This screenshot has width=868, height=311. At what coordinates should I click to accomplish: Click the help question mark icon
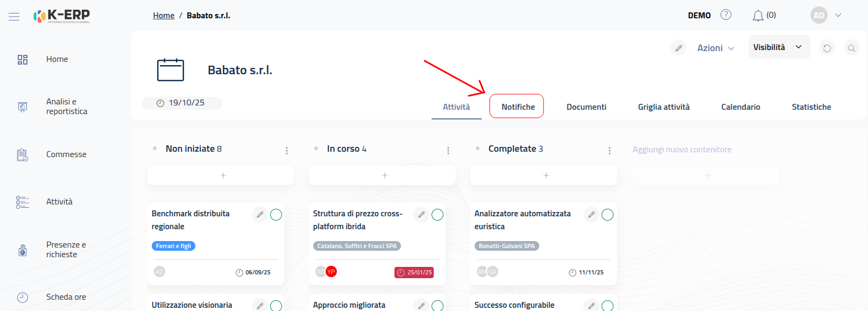[x=726, y=15]
